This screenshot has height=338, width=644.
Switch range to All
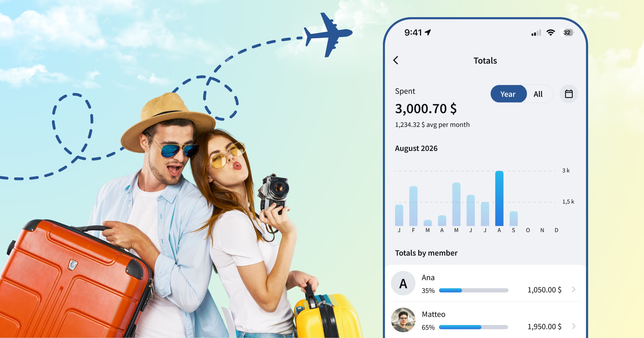(x=538, y=94)
